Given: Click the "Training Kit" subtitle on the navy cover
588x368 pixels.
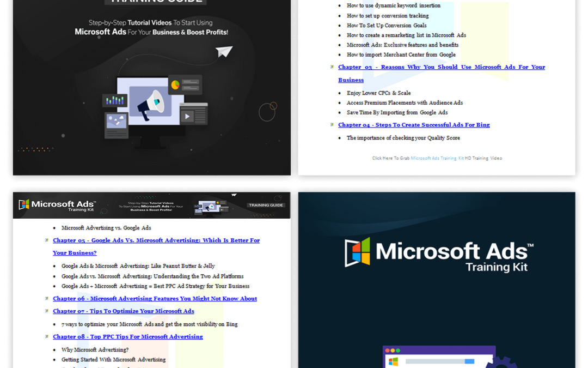Looking at the screenshot, I should click(497, 267).
